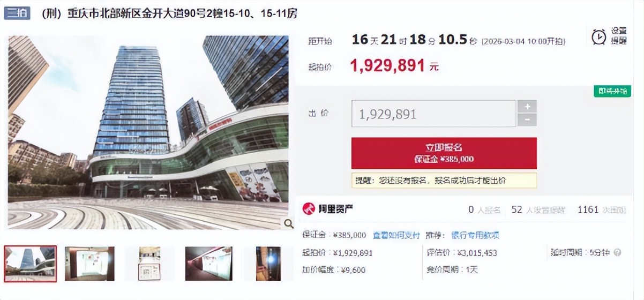Increase bid with the plus button
The height and width of the screenshot is (300, 644).
point(527,107)
